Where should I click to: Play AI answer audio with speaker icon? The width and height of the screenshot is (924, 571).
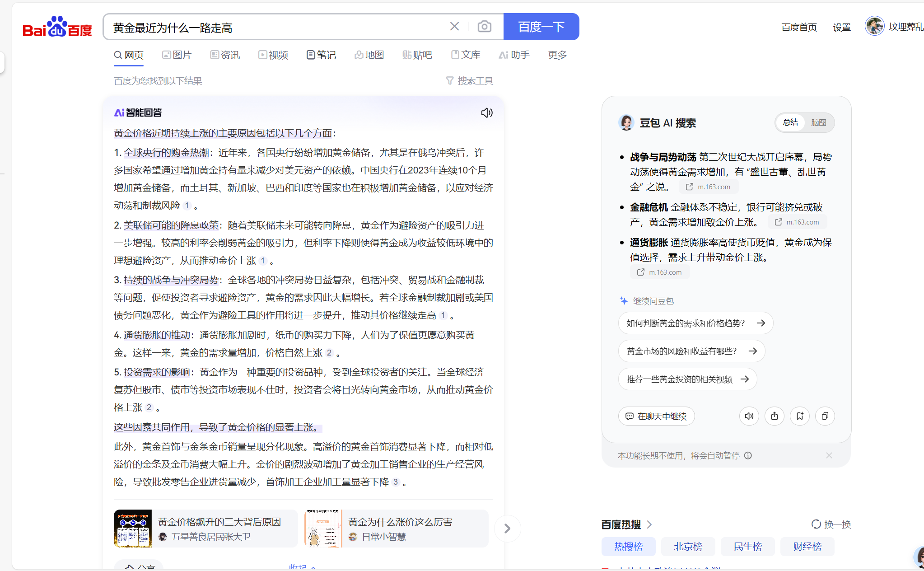tap(486, 113)
